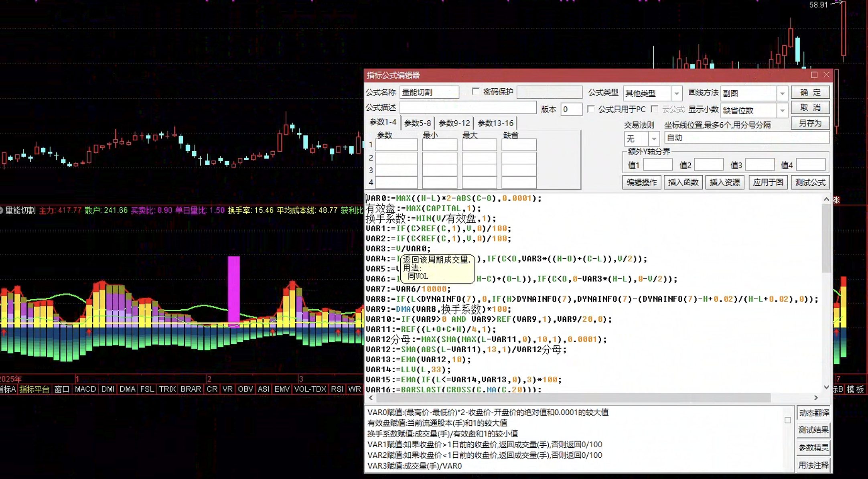Click the 另存为 button

click(810, 123)
